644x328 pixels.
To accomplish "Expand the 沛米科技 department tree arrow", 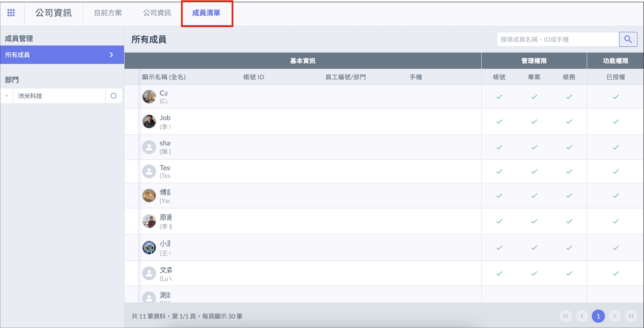I will (7, 96).
